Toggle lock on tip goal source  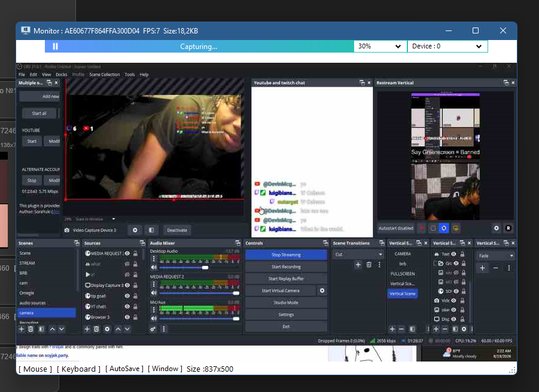(135, 296)
